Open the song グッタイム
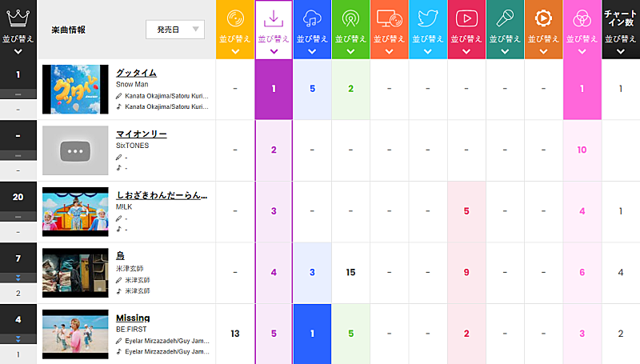640x364 pixels. (136, 73)
